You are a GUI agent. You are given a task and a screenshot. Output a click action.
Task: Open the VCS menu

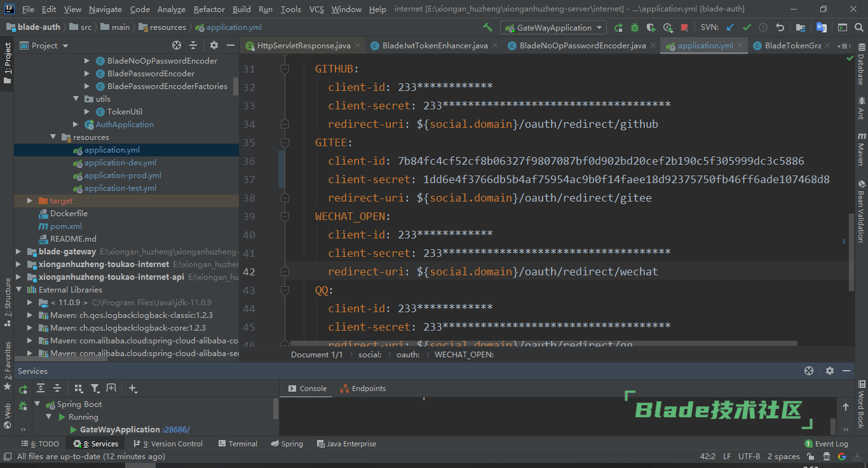[316, 9]
